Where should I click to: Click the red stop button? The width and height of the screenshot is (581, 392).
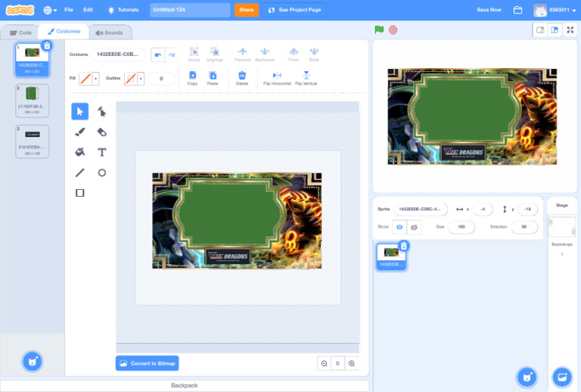393,30
